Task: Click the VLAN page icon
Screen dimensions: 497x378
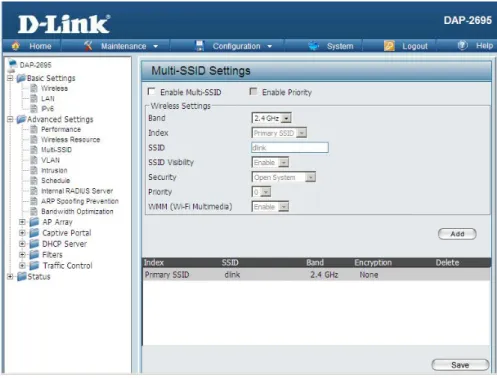Action: 34,160
